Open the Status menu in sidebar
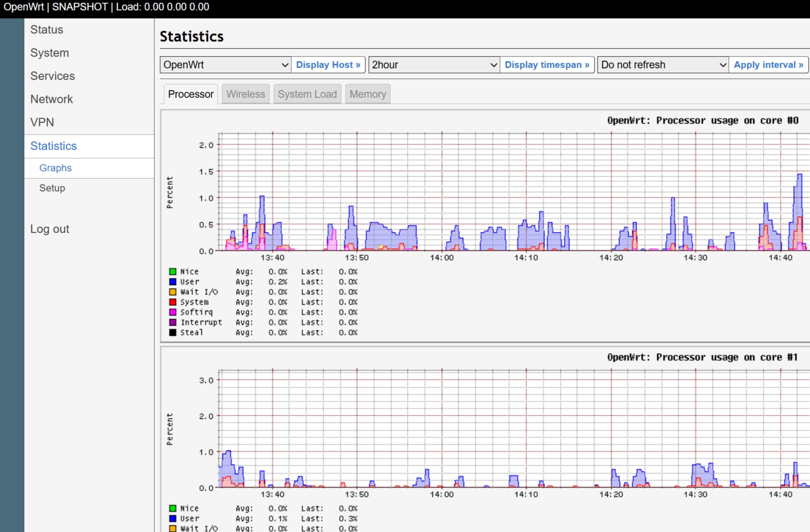 47,30
